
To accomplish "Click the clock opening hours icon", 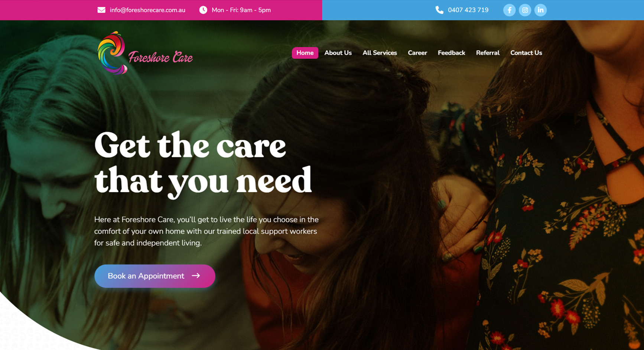I will click(x=203, y=10).
